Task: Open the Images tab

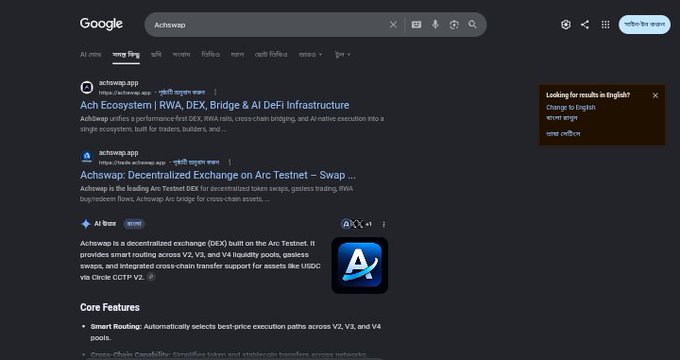Action: [156, 55]
